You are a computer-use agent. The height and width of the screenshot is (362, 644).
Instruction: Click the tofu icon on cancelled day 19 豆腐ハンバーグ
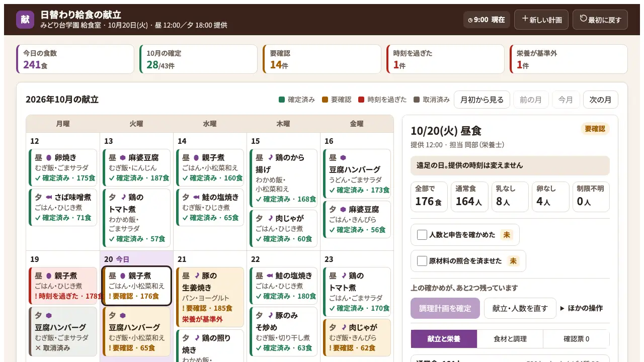(49, 315)
